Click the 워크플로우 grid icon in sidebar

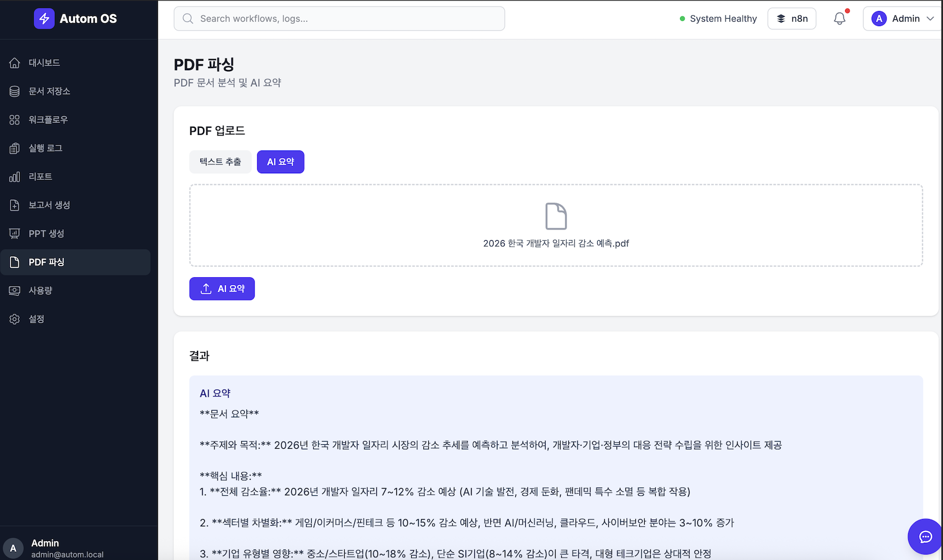point(15,120)
